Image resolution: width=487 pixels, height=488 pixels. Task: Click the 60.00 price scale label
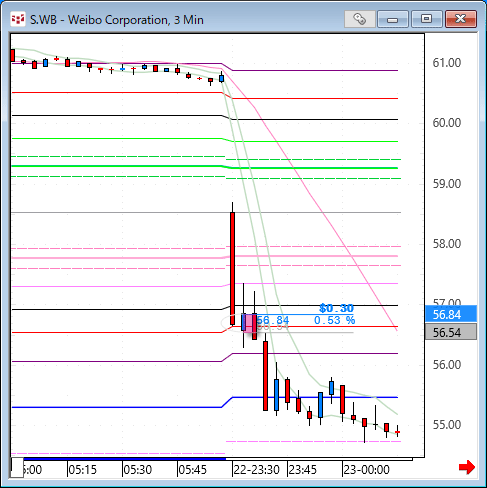pos(447,123)
